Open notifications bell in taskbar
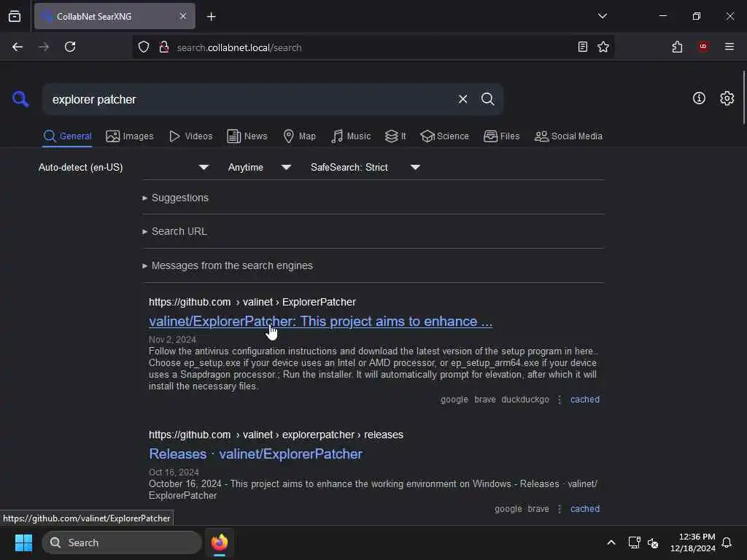747x560 pixels. (727, 542)
